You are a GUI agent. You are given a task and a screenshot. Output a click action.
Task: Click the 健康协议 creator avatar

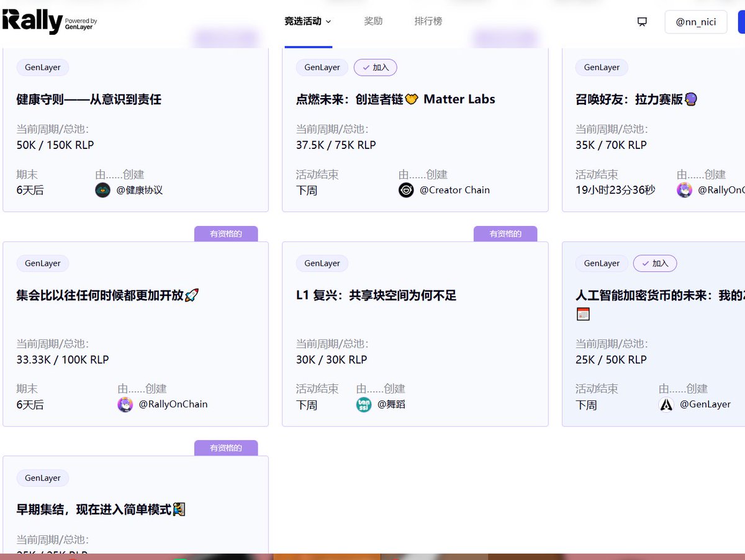pyautogui.click(x=103, y=190)
